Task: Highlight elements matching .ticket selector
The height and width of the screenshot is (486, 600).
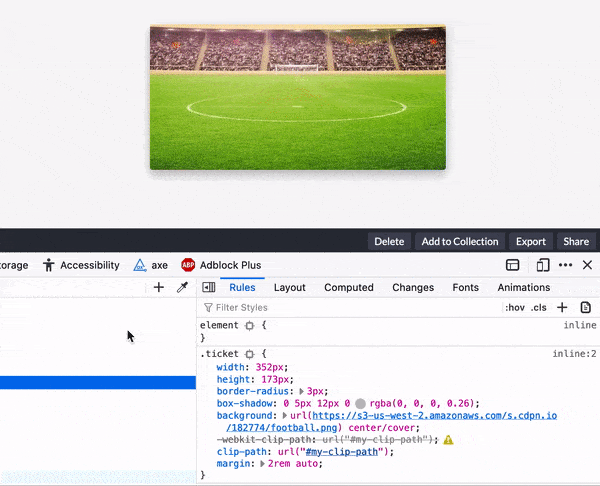Action: coord(250,355)
